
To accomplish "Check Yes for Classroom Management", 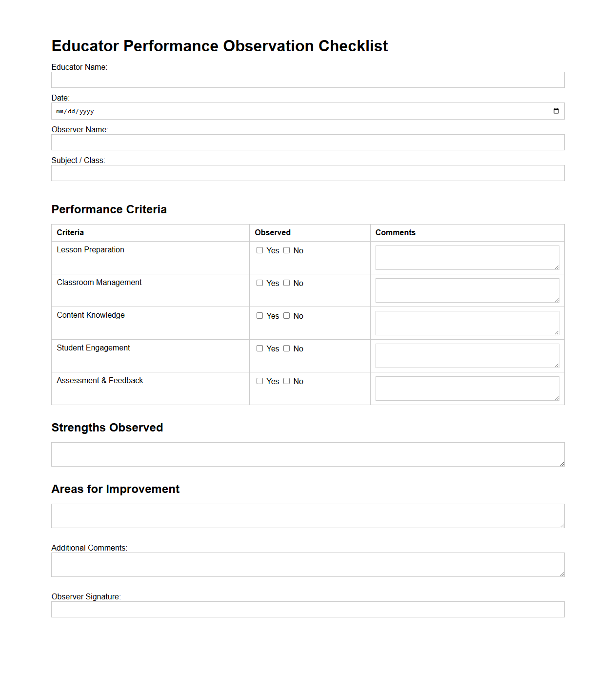I will [260, 283].
